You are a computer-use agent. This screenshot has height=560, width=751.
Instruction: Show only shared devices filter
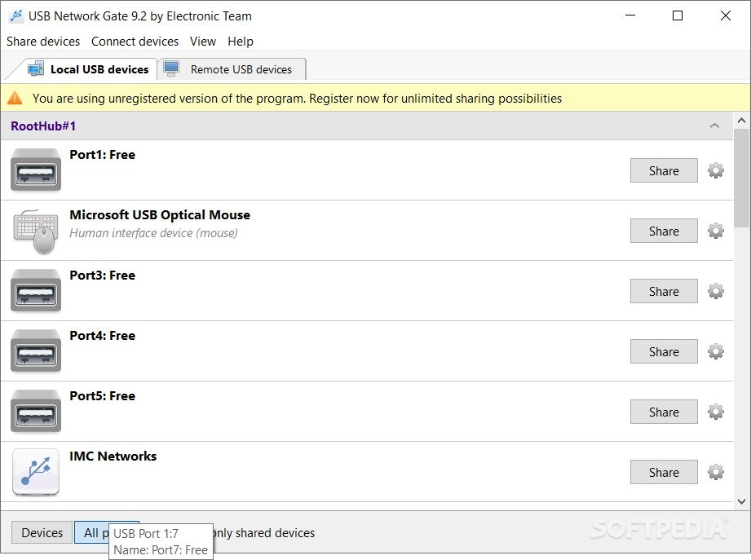point(264,533)
